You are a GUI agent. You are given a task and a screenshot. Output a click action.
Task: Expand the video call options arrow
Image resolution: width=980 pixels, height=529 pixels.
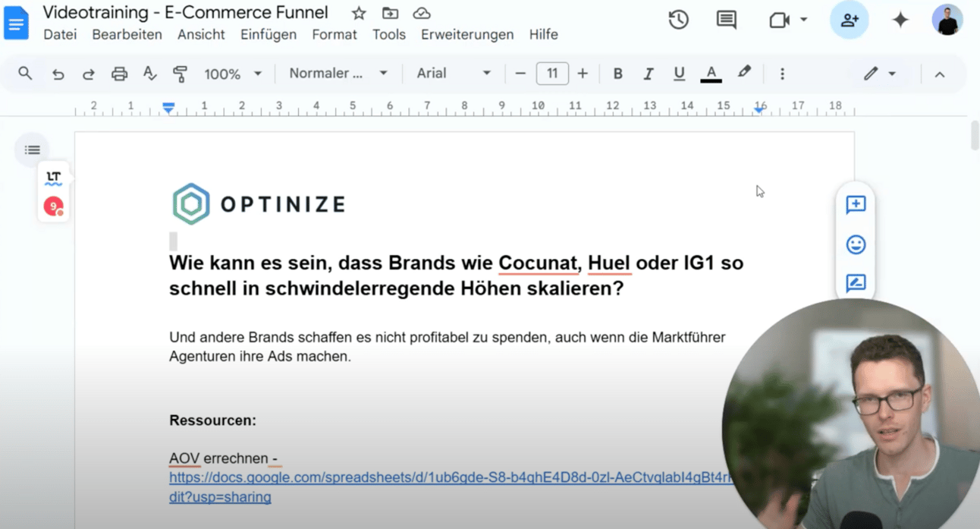click(804, 20)
